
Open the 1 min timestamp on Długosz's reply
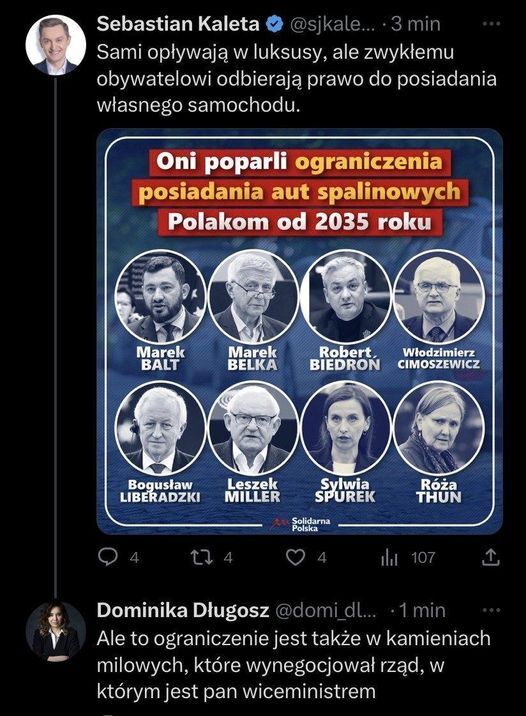pos(422,611)
